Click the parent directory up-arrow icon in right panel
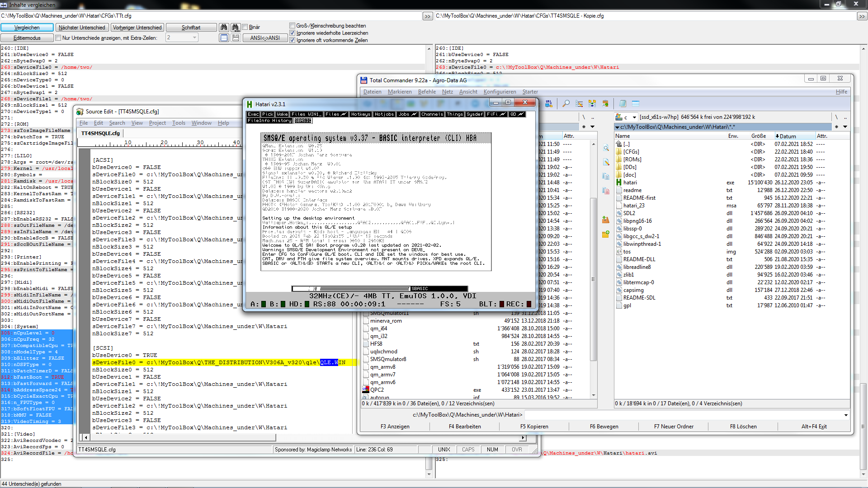Image resolution: width=868 pixels, height=488 pixels. pos(619,144)
